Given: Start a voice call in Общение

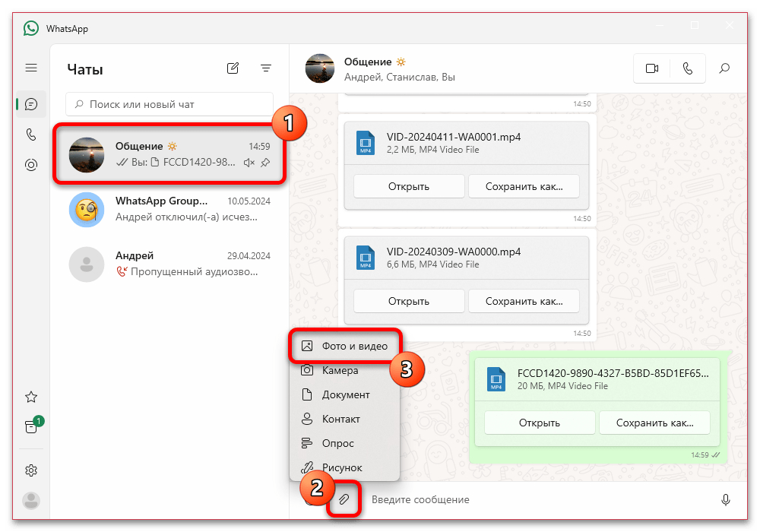Looking at the screenshot, I should point(688,68).
